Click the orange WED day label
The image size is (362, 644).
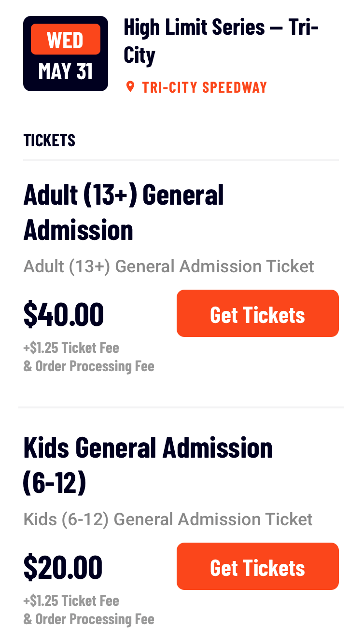click(x=66, y=39)
